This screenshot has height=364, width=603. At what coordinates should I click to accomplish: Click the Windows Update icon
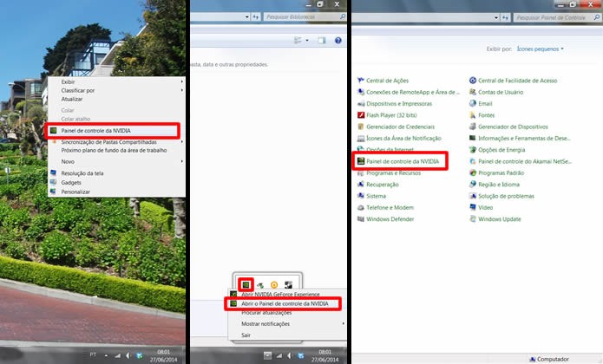473,218
